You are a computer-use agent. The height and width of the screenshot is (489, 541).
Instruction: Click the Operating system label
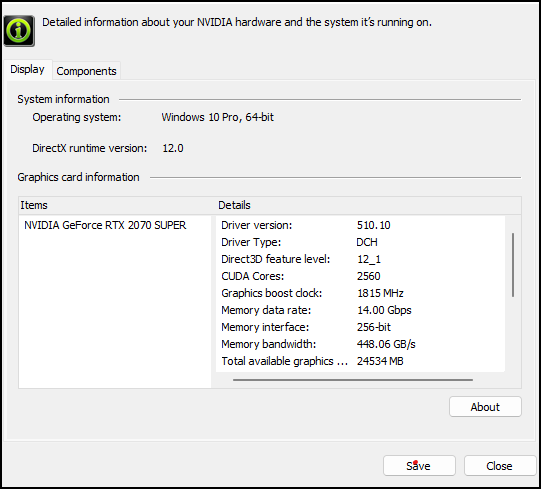[77, 117]
